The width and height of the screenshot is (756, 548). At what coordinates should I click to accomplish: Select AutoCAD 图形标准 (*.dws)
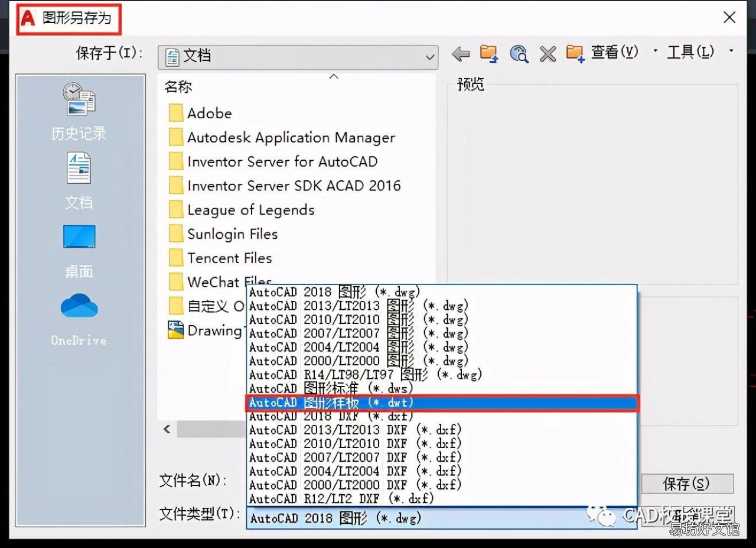442,388
